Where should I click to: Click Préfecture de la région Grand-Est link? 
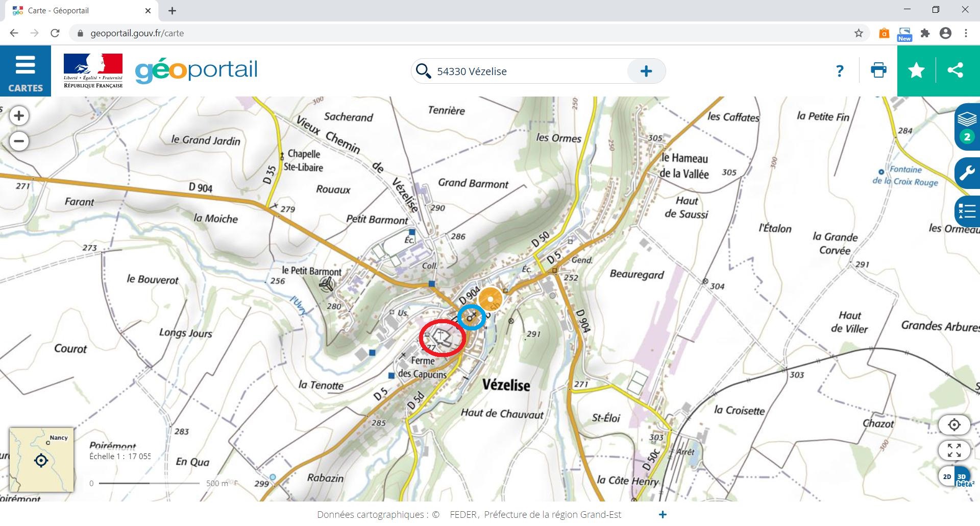[553, 514]
